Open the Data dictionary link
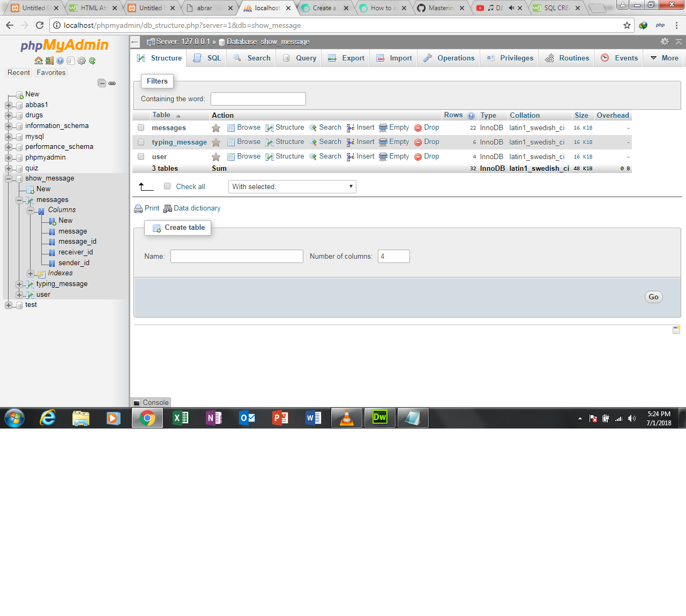 [192, 208]
